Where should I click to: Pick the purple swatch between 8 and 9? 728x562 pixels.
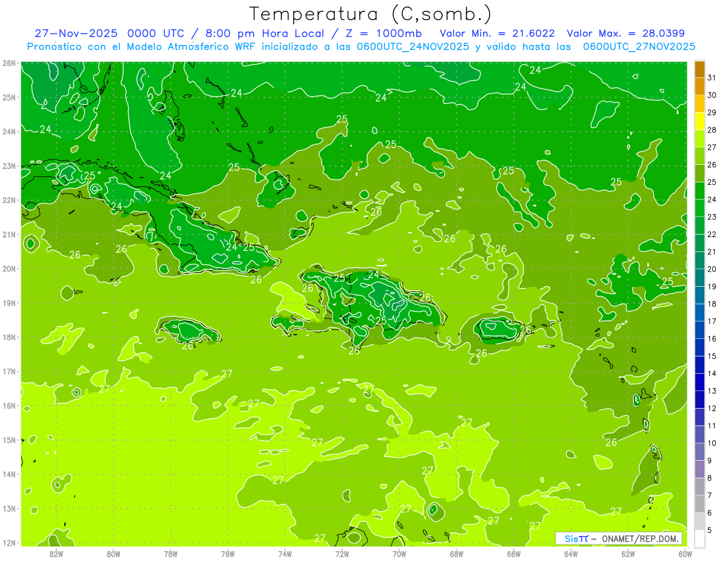click(699, 469)
